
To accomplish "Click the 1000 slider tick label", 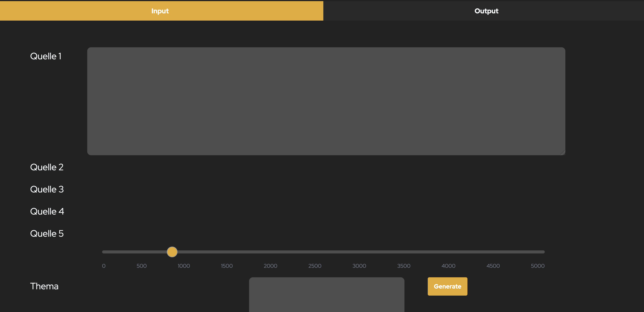I will [184, 266].
